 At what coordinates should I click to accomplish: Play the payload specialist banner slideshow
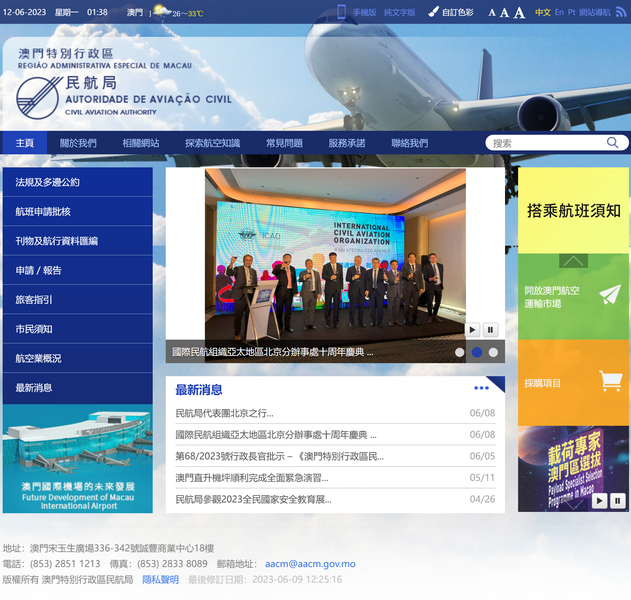pos(599,500)
